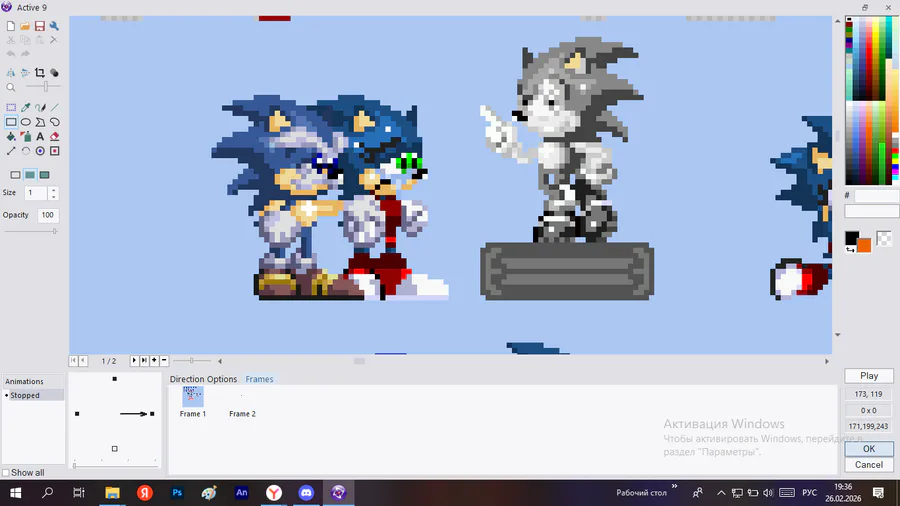This screenshot has height=506, width=900.
Task: Toggle the hollow bottom direction square
Action: pyautogui.click(x=115, y=449)
